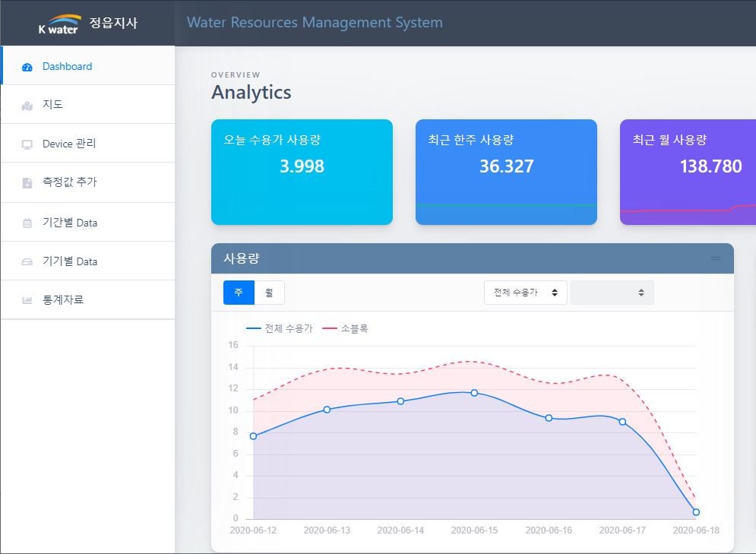Click the Water Resources Management System title
The width and height of the screenshot is (756, 554).
315,22
